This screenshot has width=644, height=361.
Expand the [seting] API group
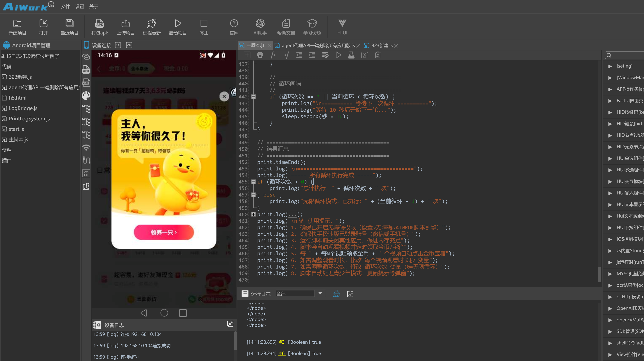point(610,66)
